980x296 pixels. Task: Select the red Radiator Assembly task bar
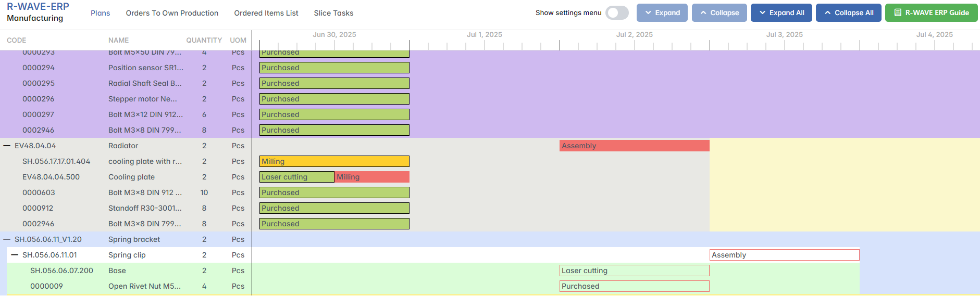click(634, 146)
